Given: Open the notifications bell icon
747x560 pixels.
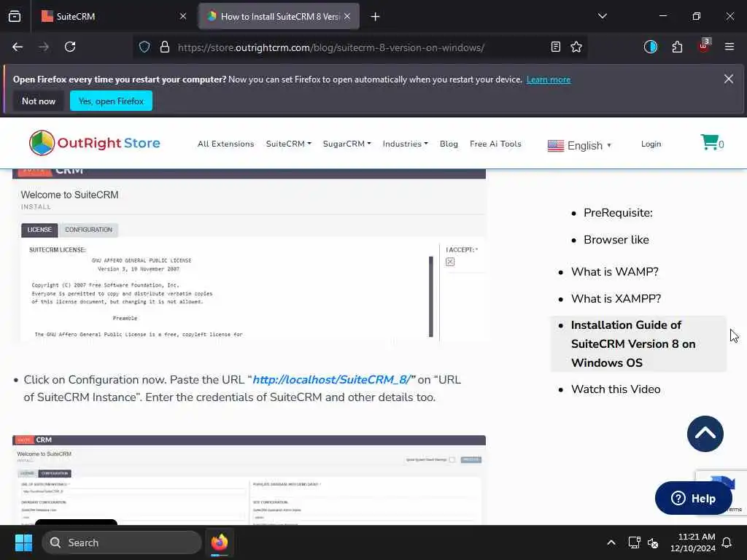Looking at the screenshot, I should (727, 542).
